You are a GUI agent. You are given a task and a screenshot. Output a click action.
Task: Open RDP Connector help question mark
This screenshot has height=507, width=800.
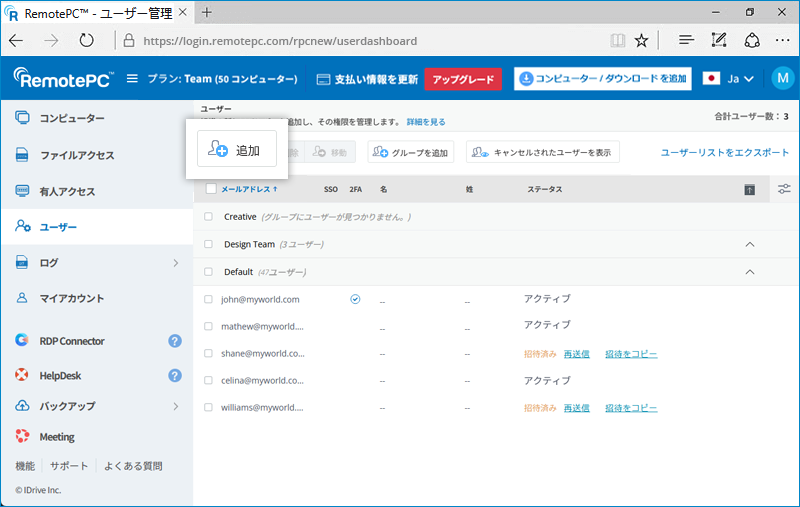point(175,341)
